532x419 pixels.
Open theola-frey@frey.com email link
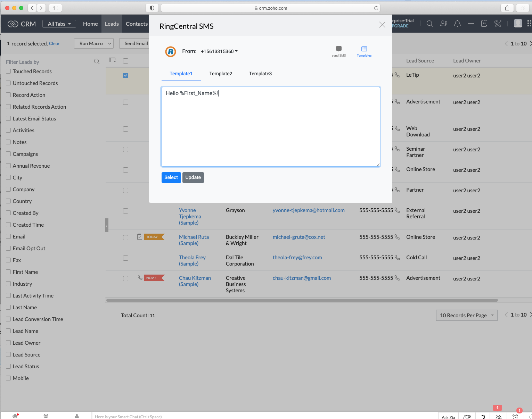[x=297, y=257]
